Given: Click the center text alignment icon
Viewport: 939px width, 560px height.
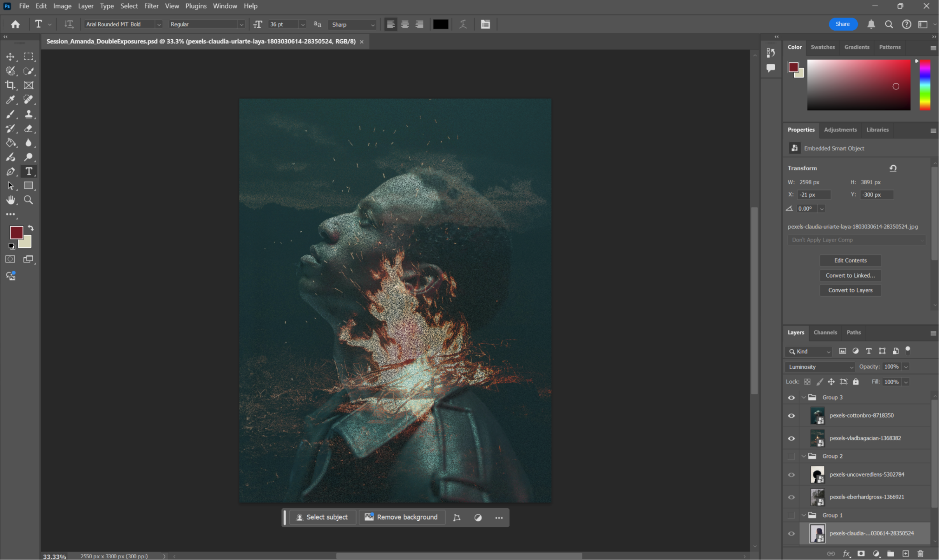Looking at the screenshot, I should point(405,24).
